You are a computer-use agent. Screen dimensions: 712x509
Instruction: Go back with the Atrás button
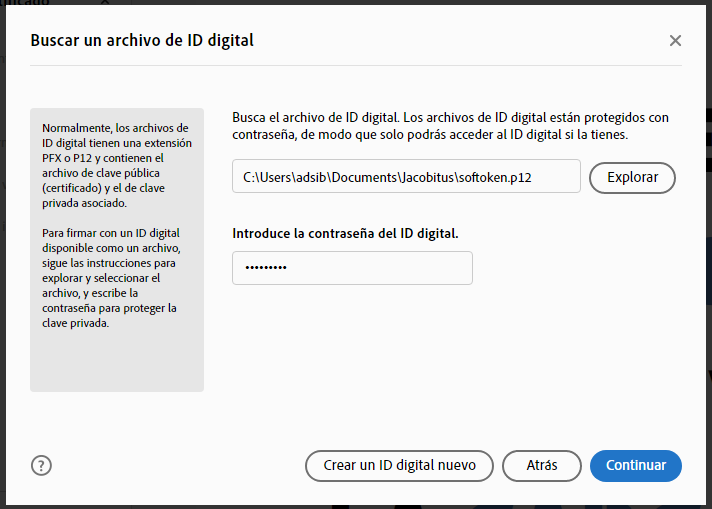tap(541, 465)
